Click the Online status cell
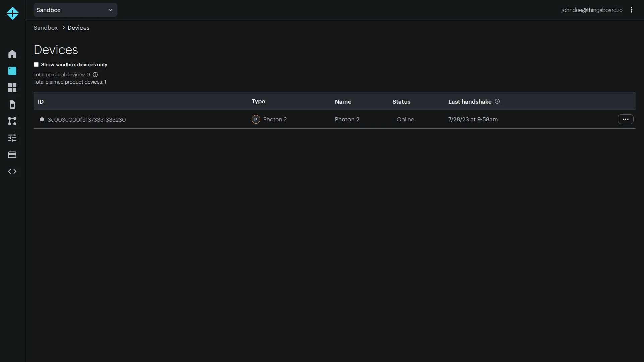644x362 pixels. click(406, 119)
